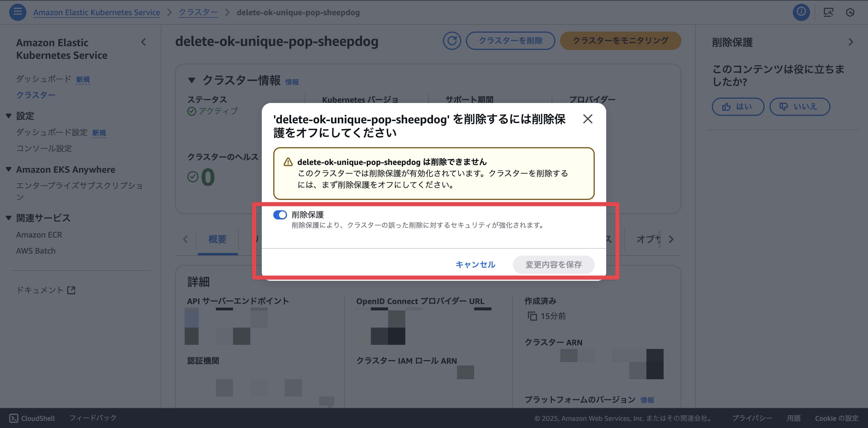Click the warning triangle icon in alert

click(288, 162)
